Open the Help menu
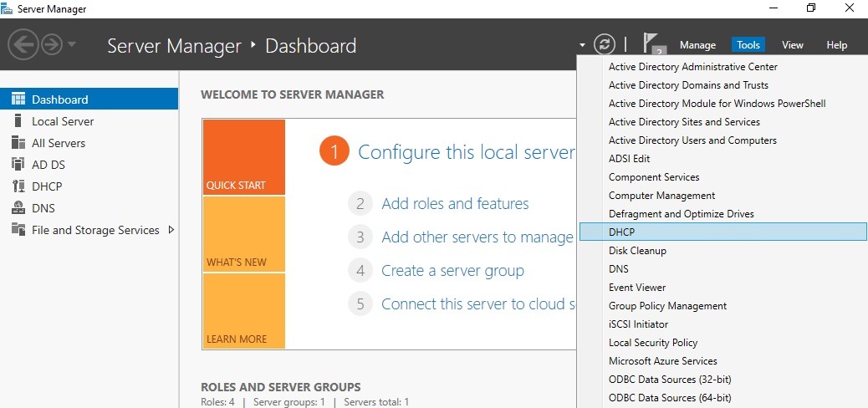This screenshot has width=868, height=408. tap(836, 45)
